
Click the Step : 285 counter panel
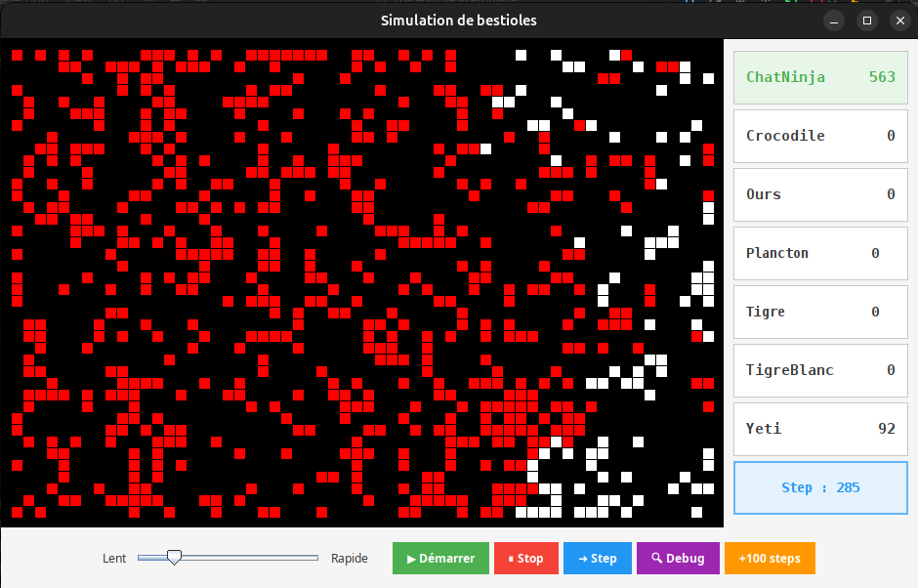point(819,487)
